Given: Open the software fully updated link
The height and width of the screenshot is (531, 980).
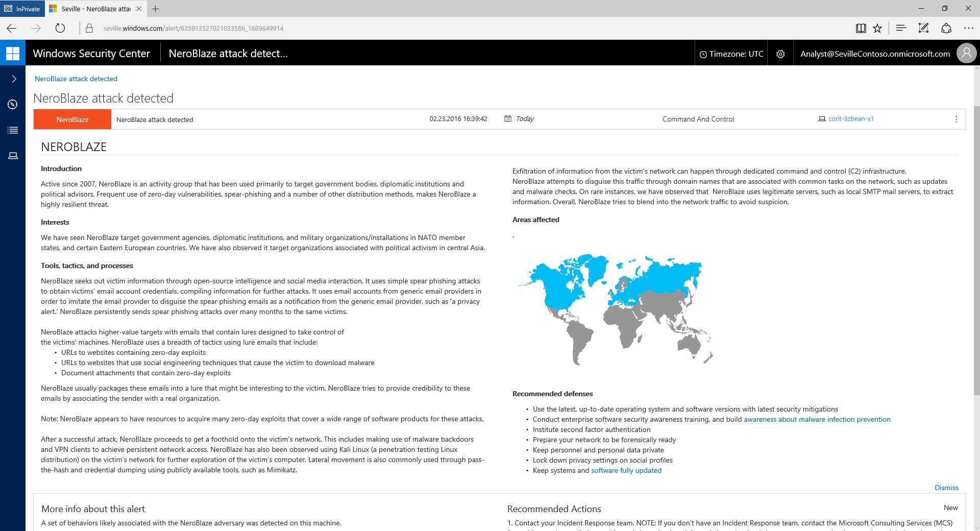Looking at the screenshot, I should pyautogui.click(x=626, y=470).
